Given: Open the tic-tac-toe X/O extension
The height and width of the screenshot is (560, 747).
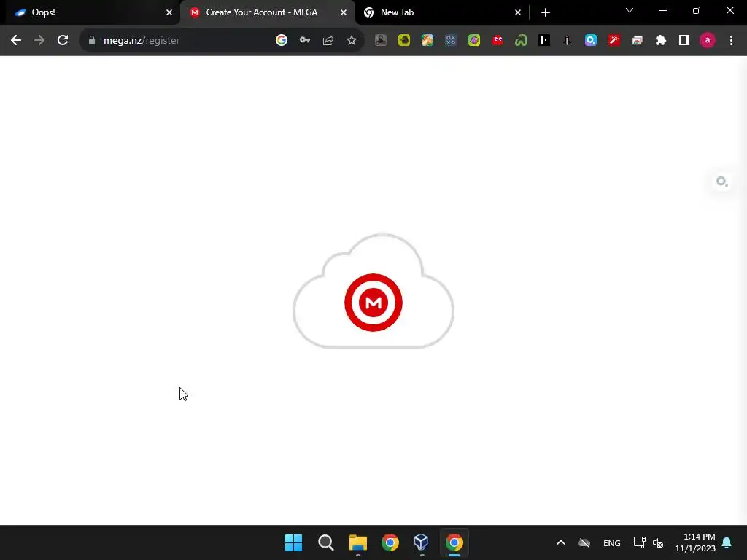Looking at the screenshot, I should tap(451, 41).
